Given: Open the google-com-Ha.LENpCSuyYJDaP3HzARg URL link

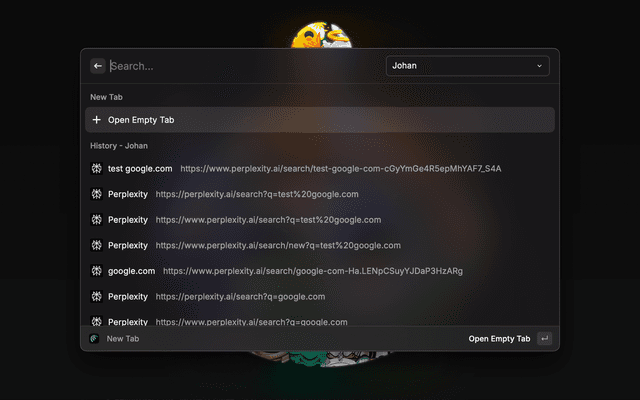Looking at the screenshot, I should [x=313, y=271].
